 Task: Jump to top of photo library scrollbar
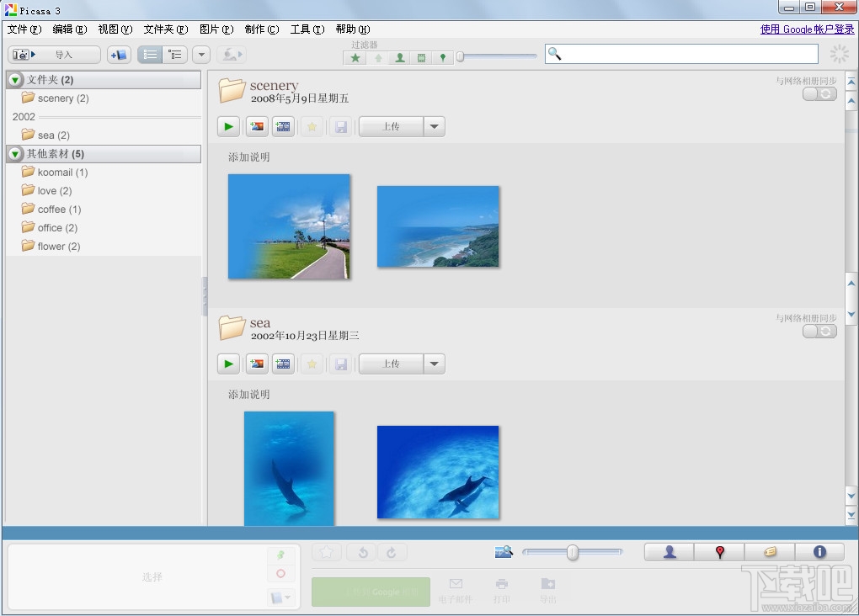pyautogui.click(x=851, y=82)
